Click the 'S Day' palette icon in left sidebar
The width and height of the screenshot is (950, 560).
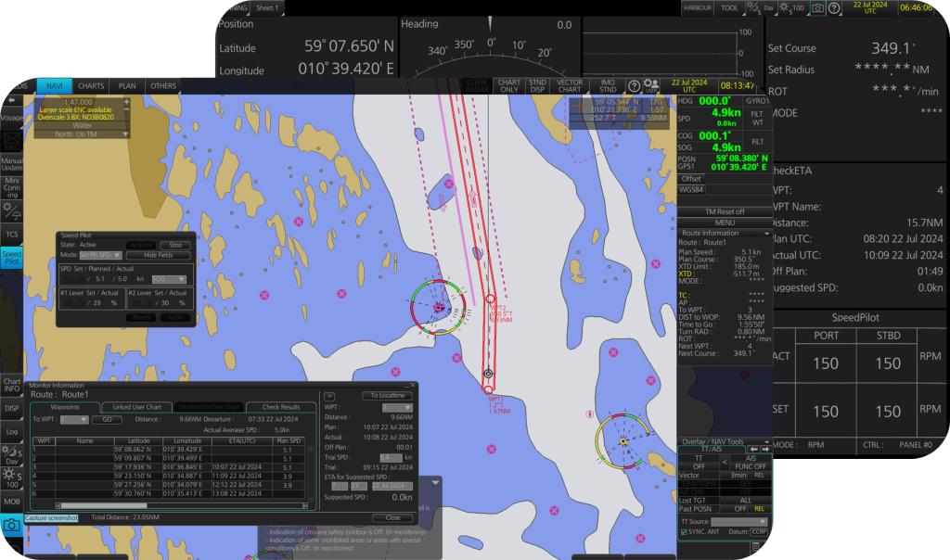pos(11,455)
